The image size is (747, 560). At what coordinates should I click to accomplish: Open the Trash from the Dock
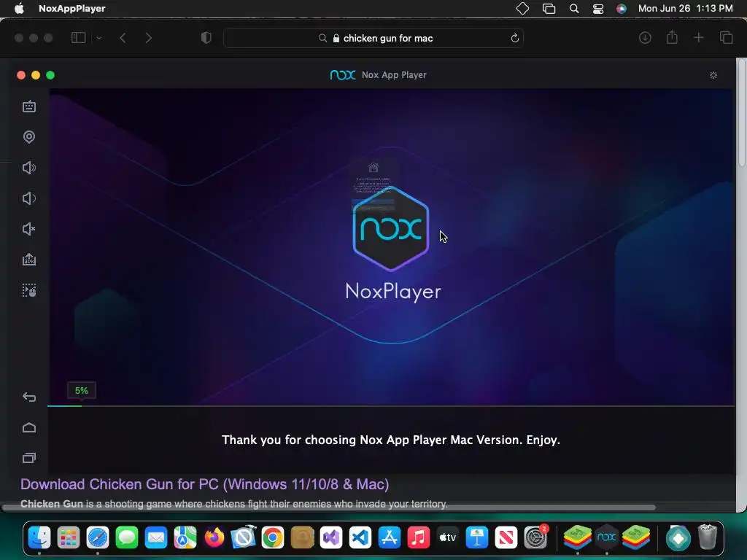pyautogui.click(x=708, y=537)
